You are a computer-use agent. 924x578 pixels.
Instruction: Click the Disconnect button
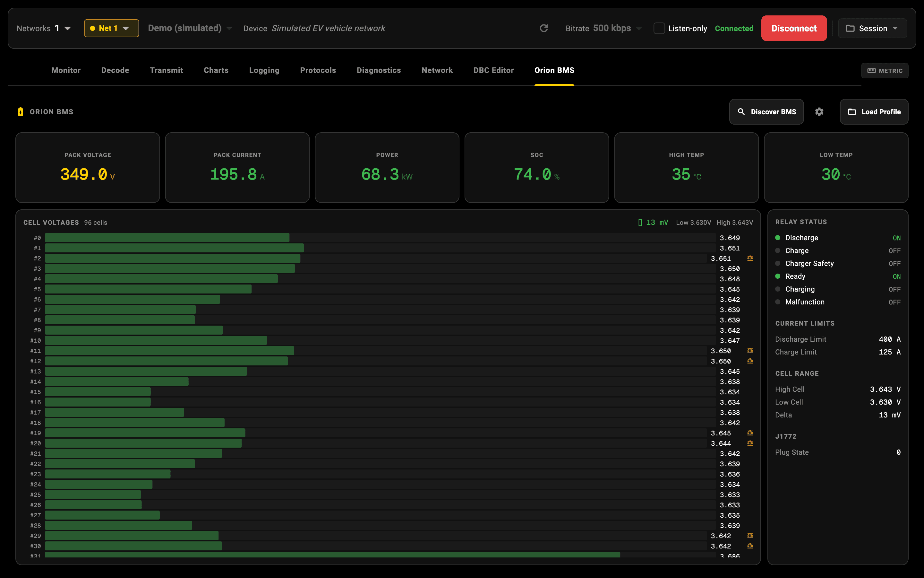[794, 28]
